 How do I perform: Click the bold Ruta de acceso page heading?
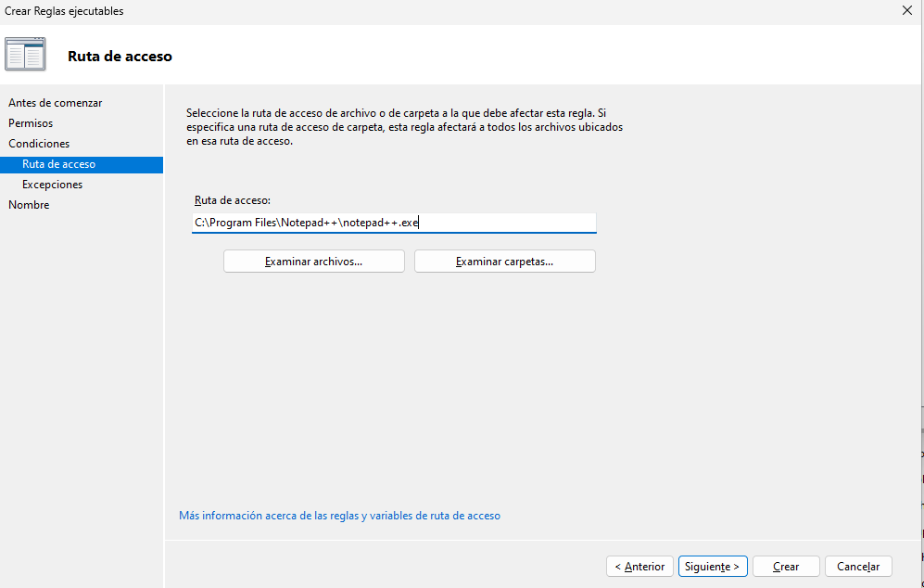click(120, 57)
